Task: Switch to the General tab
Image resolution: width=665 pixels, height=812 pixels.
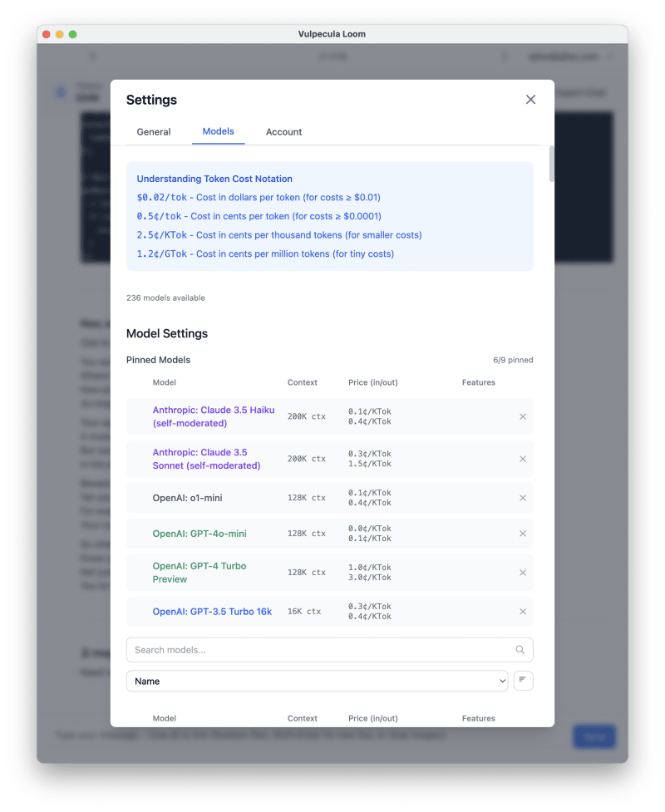Action: click(153, 132)
